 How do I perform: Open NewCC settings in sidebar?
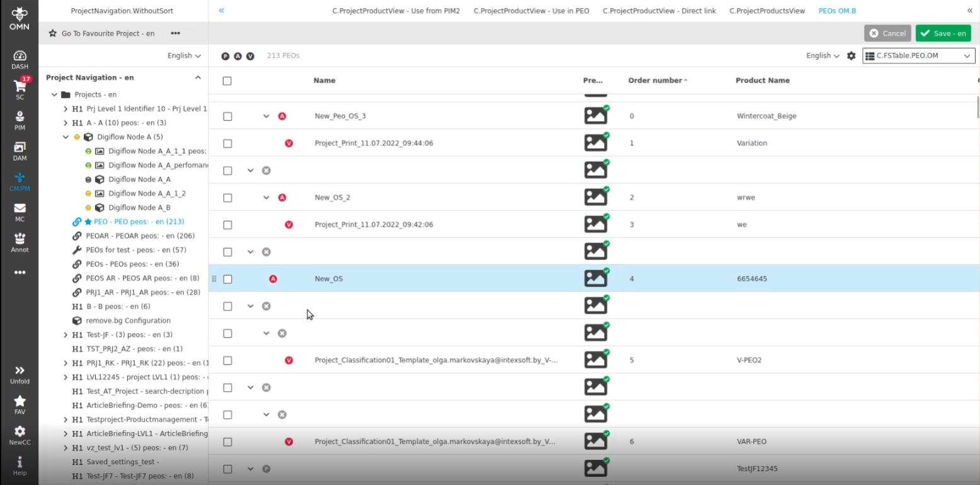[20, 435]
